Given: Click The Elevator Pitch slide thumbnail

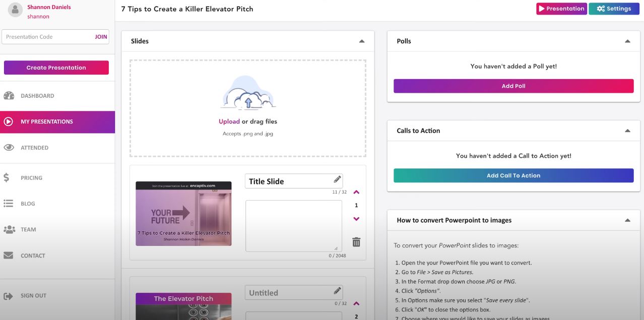Looking at the screenshot, I should pos(183,306).
